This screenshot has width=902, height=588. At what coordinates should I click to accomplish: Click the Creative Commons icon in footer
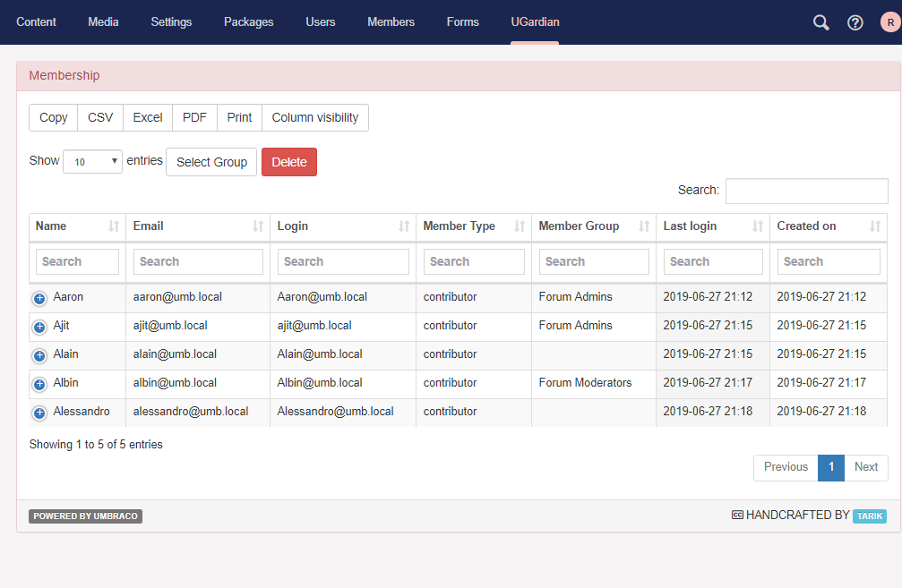(737, 515)
